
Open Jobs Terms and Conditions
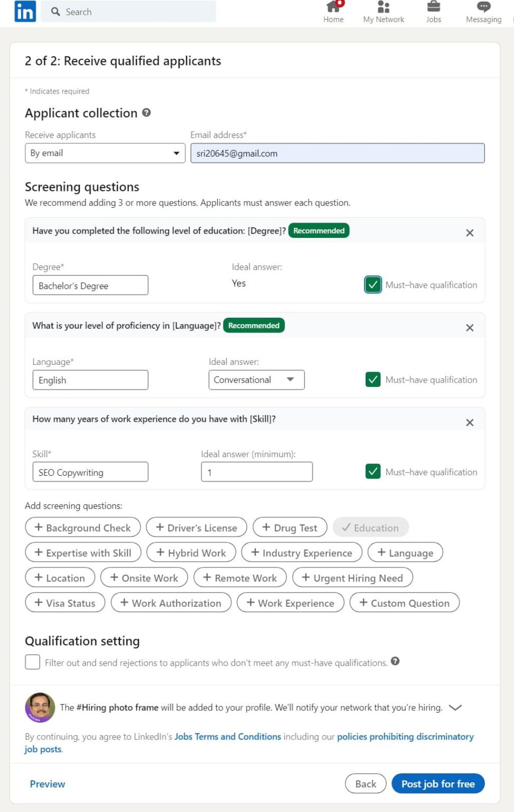(227, 736)
